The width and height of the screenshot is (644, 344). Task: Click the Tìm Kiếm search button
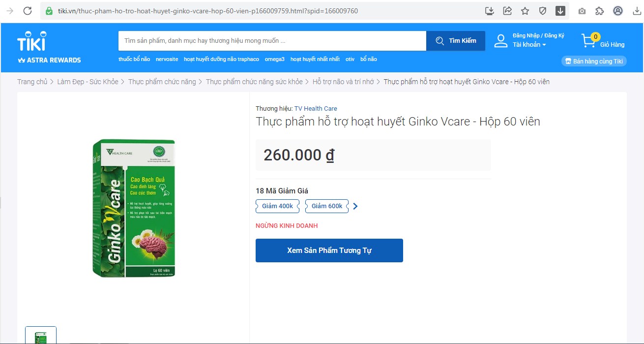[456, 41]
